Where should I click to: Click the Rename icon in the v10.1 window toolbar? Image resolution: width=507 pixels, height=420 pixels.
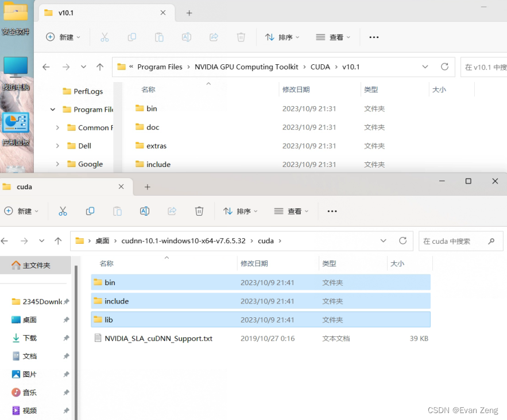187,37
